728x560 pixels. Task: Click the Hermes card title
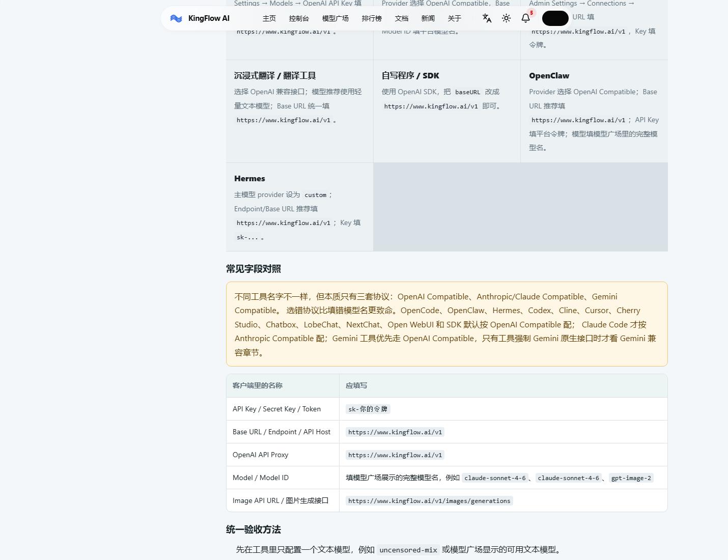click(x=249, y=178)
